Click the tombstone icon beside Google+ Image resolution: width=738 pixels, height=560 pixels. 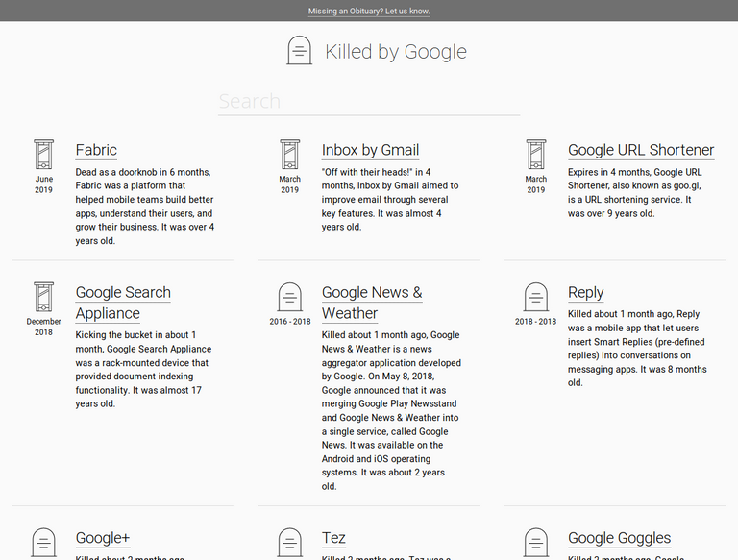pos(43,542)
